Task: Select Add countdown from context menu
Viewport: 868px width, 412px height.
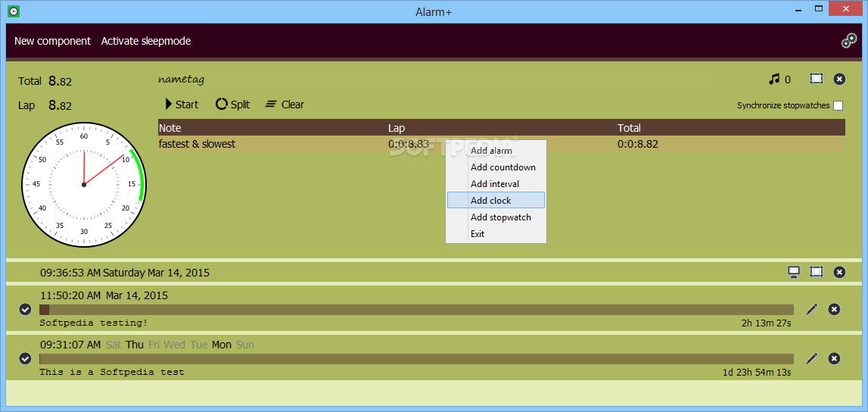Action: pyautogui.click(x=496, y=167)
